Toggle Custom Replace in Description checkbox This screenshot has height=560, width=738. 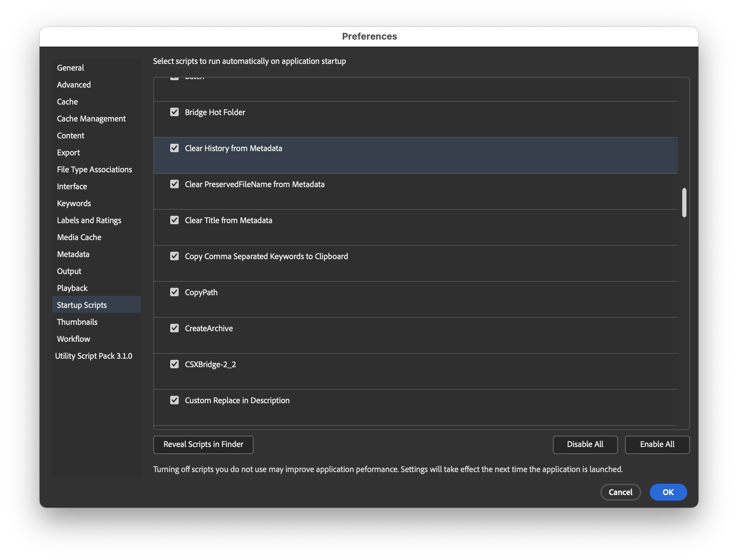[x=174, y=400]
